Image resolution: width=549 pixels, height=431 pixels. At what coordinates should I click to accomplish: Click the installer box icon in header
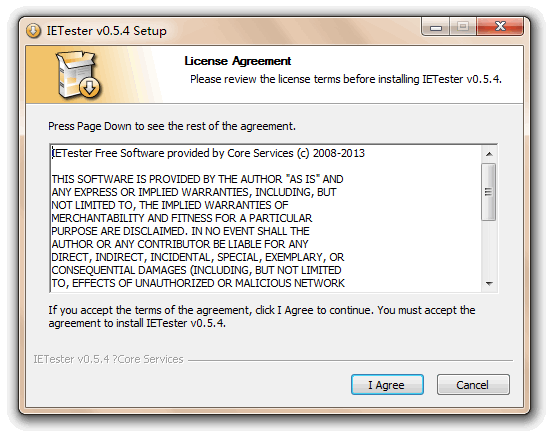click(x=78, y=75)
